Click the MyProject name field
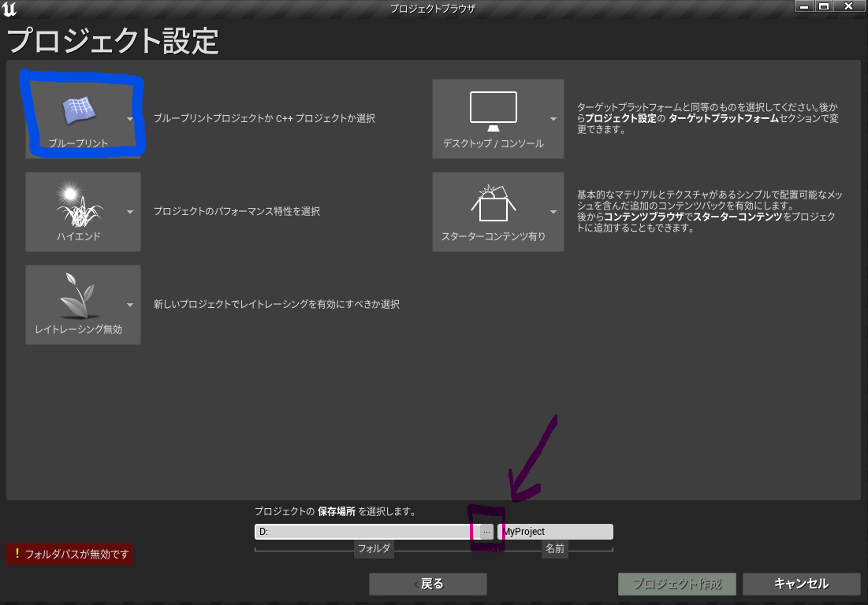The height and width of the screenshot is (605, 868). pyautogui.click(x=555, y=532)
